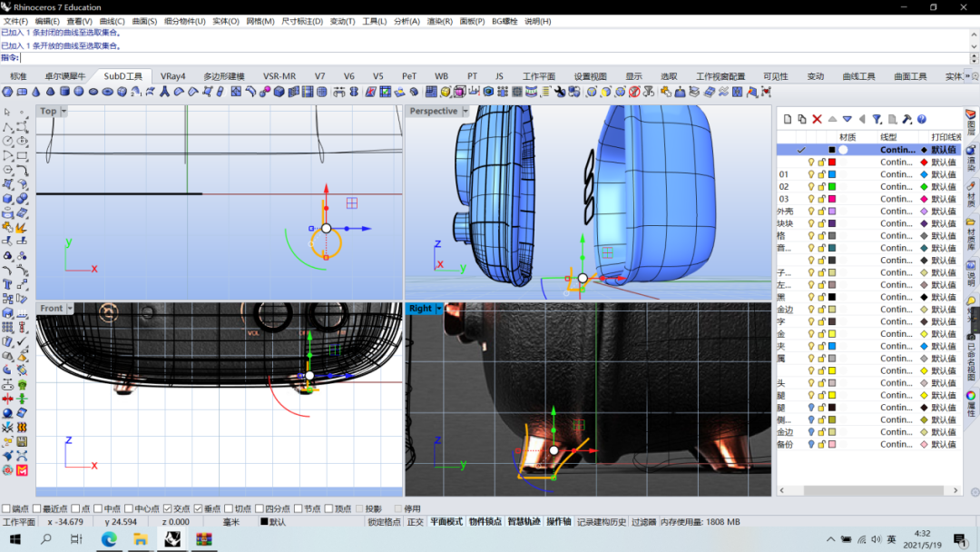Click the new layer icon in layers panel
The width and height of the screenshot is (980, 552).
pyautogui.click(x=787, y=119)
